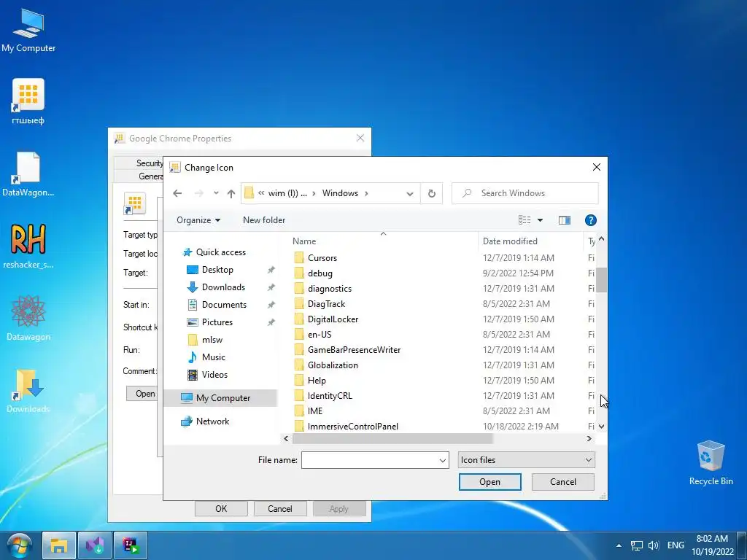Go to Videos in navigation pane
747x560 pixels.
[x=214, y=375]
